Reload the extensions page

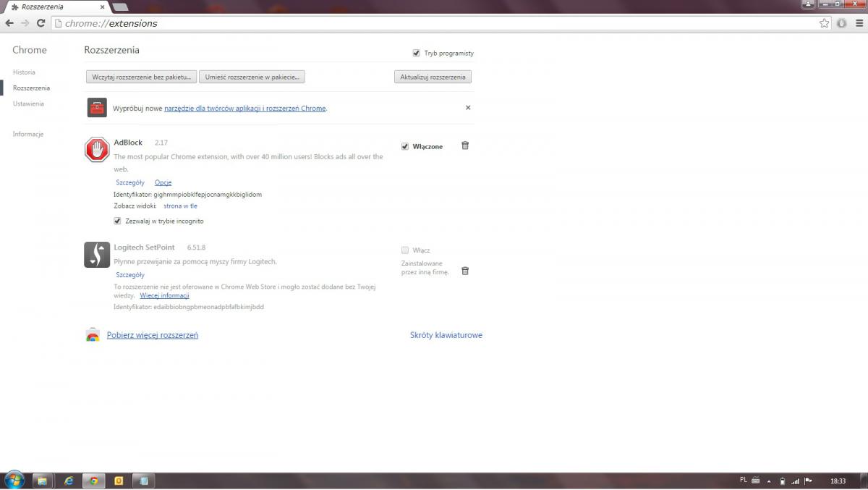[x=41, y=23]
